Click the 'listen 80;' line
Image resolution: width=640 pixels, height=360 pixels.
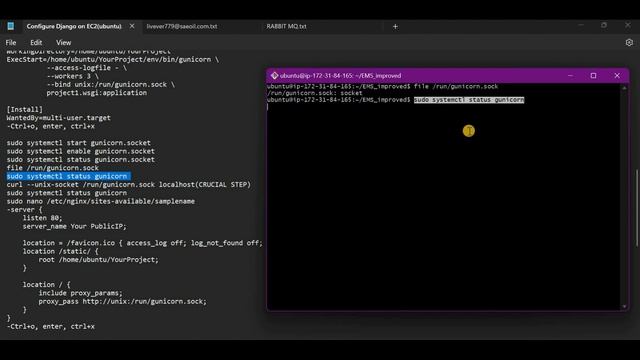click(x=42, y=218)
